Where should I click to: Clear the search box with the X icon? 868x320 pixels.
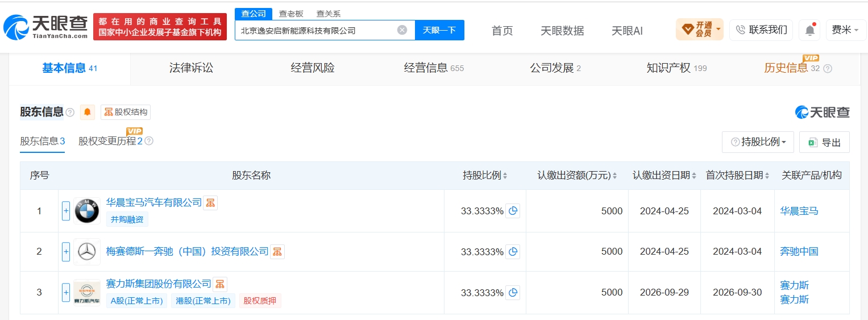[402, 30]
